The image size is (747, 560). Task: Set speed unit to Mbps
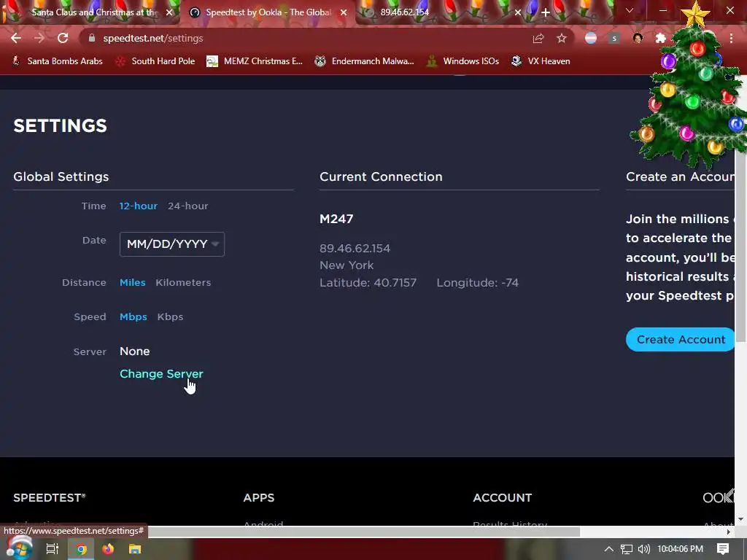[x=133, y=316]
